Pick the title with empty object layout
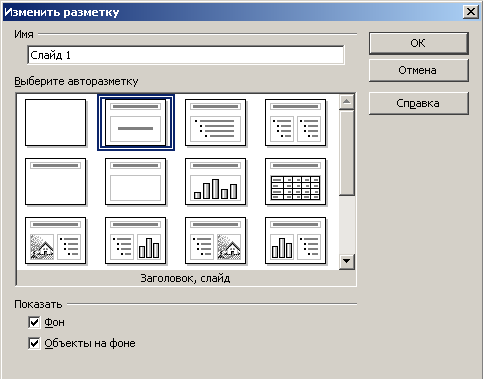The height and width of the screenshot is (379, 483). point(135,182)
